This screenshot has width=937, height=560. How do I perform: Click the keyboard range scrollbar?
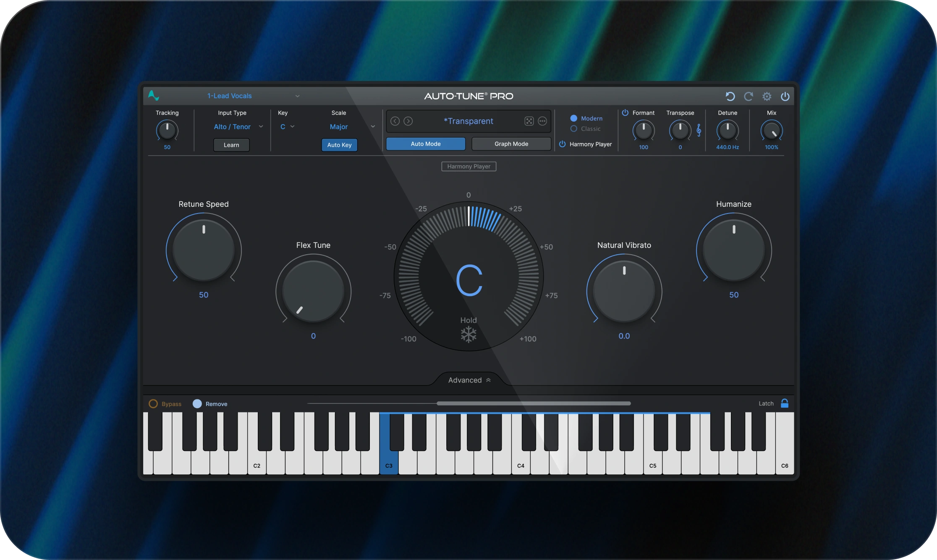(x=533, y=404)
